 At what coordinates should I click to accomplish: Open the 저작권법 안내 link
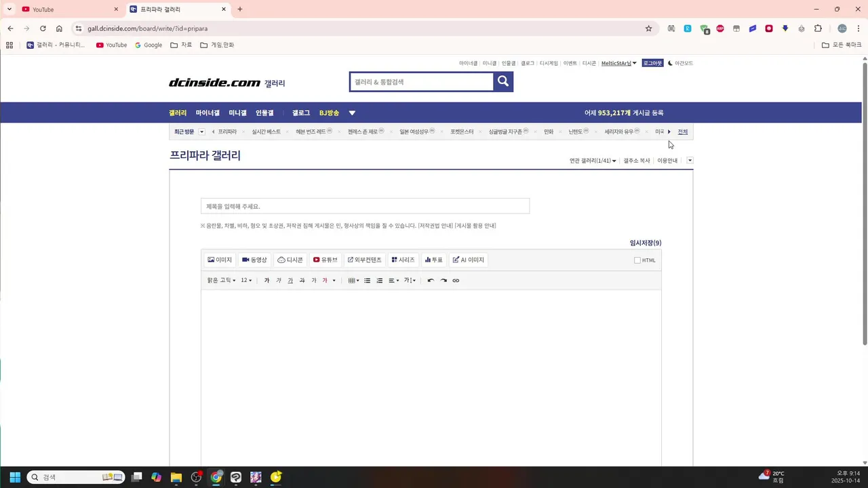click(435, 226)
